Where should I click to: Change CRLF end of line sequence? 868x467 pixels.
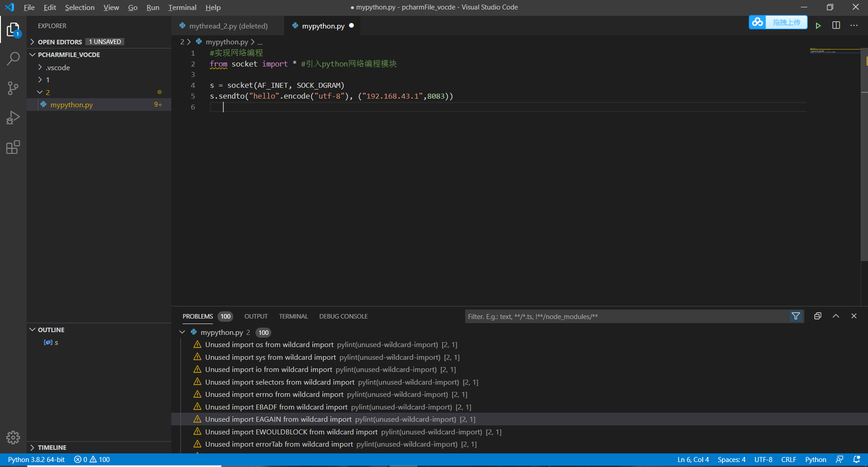788,459
